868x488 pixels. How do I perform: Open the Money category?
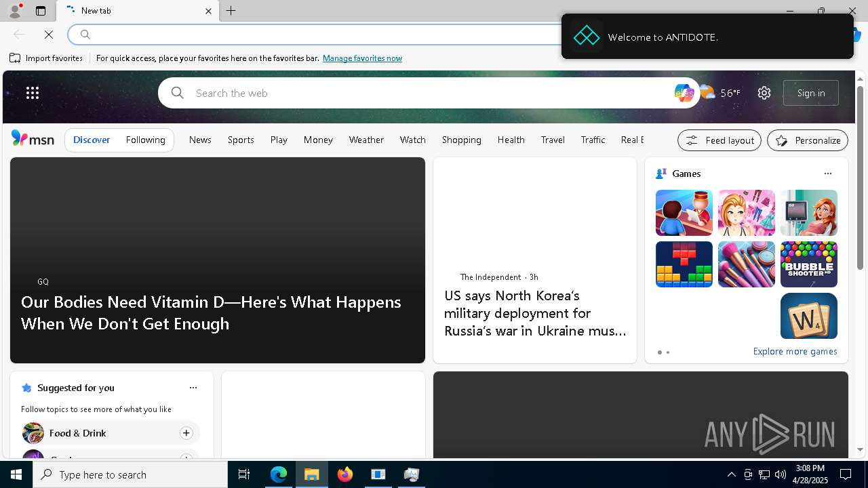pyautogui.click(x=318, y=140)
